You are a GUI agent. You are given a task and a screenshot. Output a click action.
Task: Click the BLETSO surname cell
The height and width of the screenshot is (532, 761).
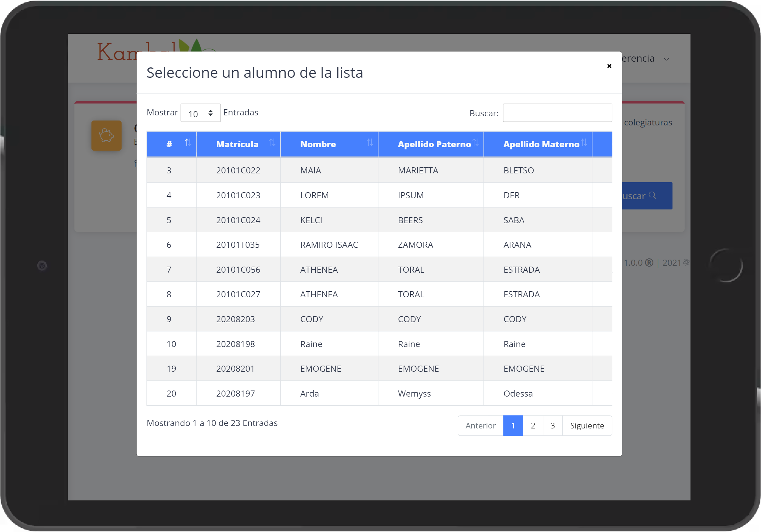coord(538,170)
